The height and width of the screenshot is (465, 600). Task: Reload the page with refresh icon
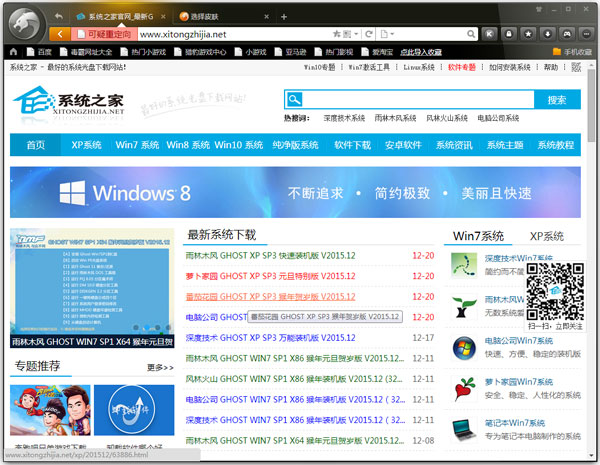point(369,34)
